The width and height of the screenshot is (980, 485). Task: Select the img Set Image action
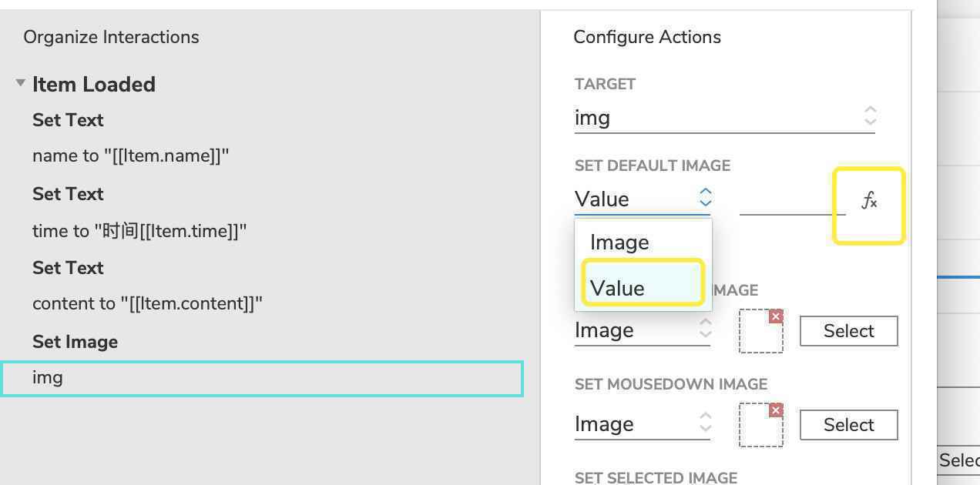click(262, 378)
